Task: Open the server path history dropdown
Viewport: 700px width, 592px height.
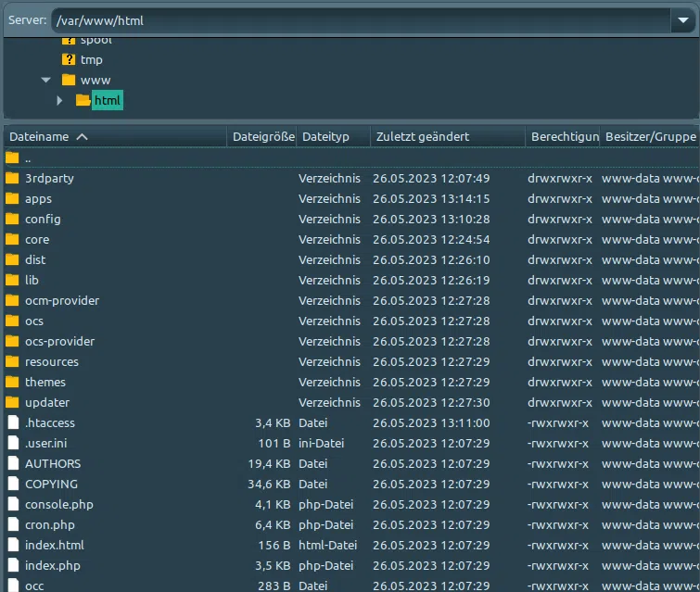Action: 683,20
